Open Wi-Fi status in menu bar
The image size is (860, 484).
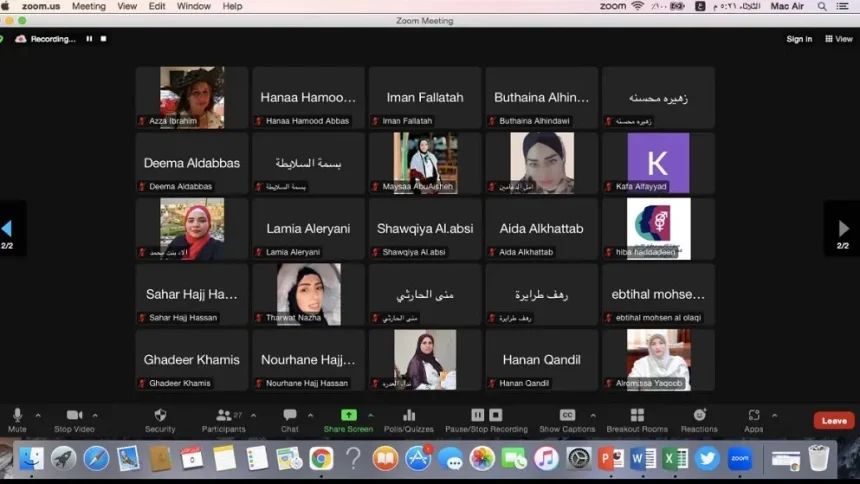click(637, 6)
